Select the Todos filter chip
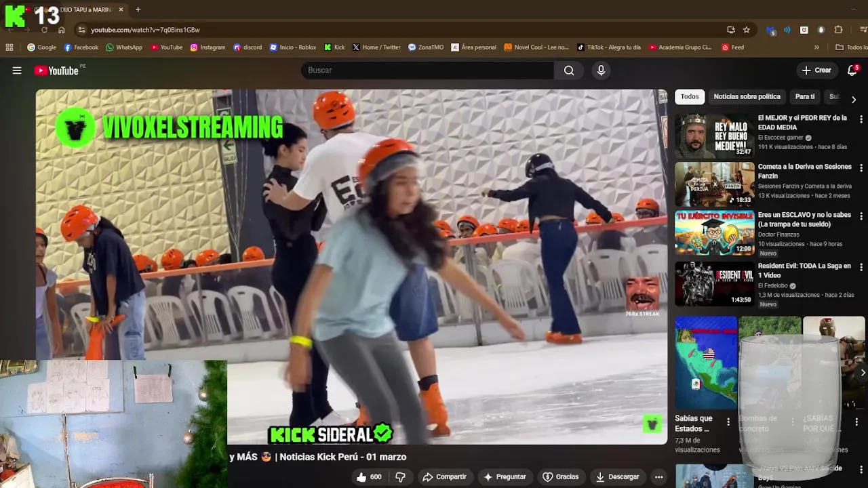The image size is (868, 488). 690,97
